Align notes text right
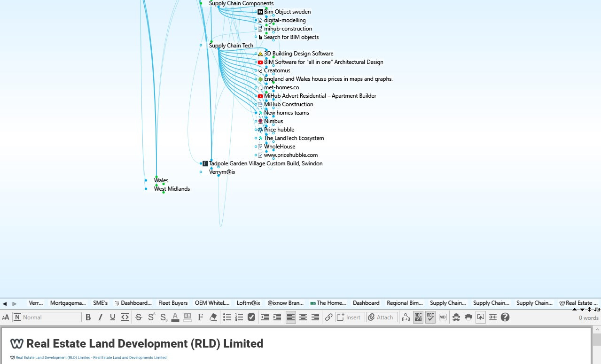Screen dimensions: 601x364 point(315,318)
